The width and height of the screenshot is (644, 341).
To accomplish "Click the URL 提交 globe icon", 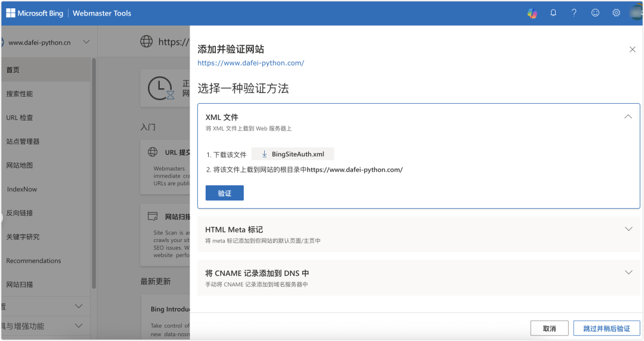I will pos(153,152).
